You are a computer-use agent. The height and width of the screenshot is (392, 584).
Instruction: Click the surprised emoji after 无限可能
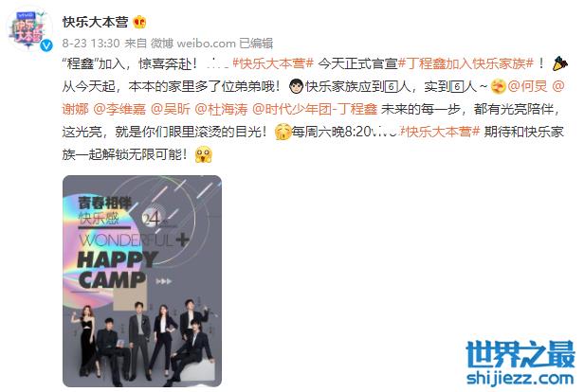[203, 154]
